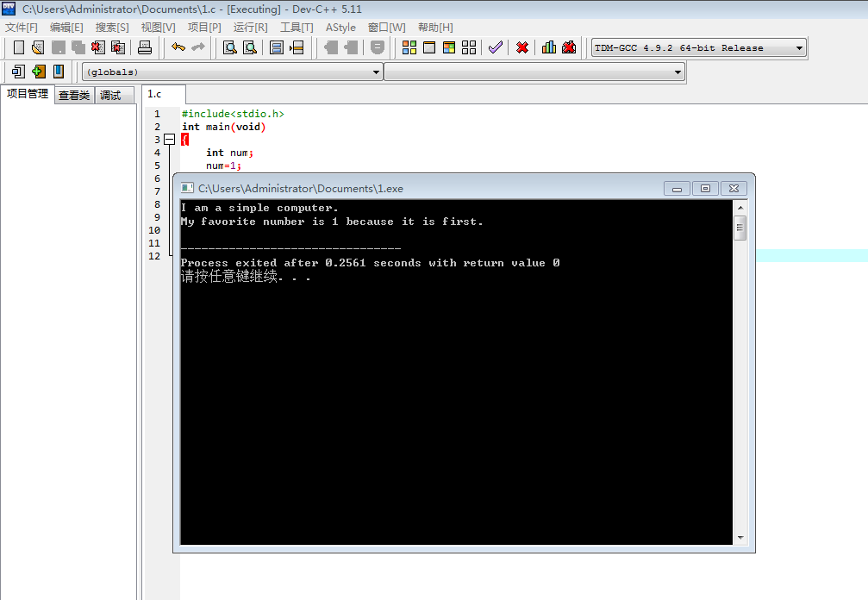Click the Goto bookmark blue icon
868x600 pixels.
pyautogui.click(x=58, y=72)
